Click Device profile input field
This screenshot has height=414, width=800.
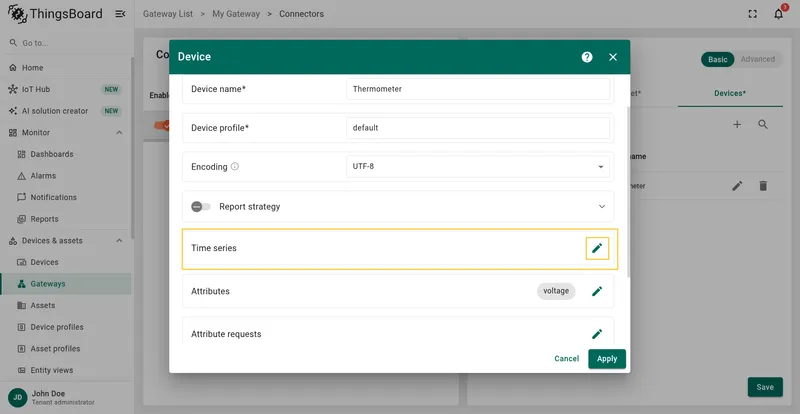click(x=478, y=128)
